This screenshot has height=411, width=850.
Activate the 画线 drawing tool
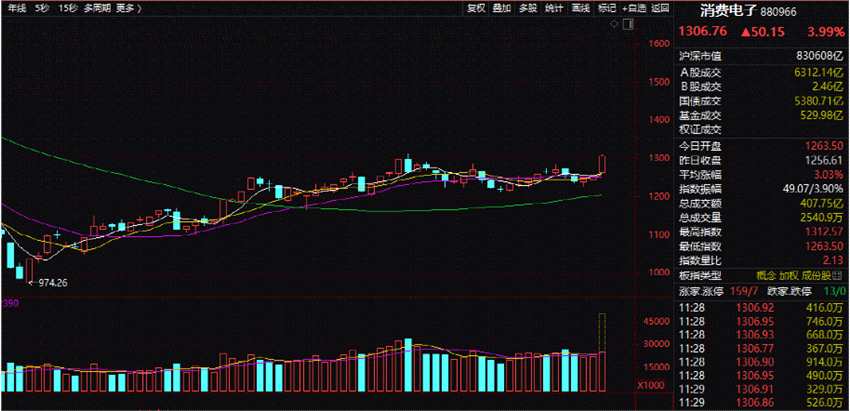pos(580,8)
